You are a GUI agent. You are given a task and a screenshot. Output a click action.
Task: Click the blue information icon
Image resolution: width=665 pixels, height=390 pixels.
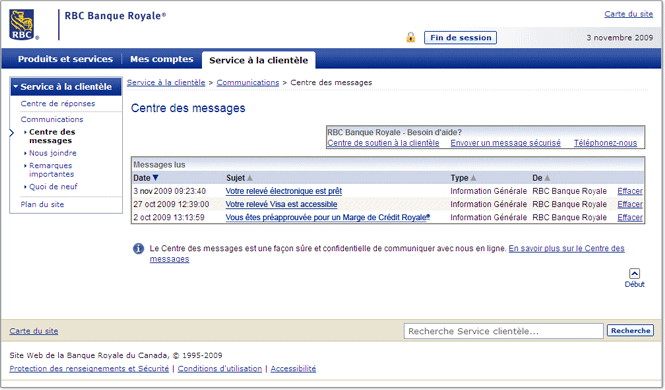[x=138, y=249]
